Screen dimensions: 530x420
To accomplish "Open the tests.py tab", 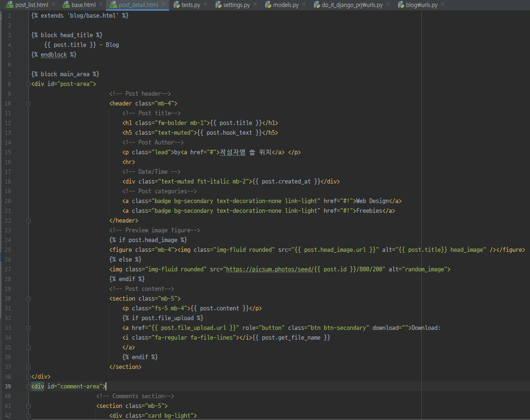I will (190, 5).
